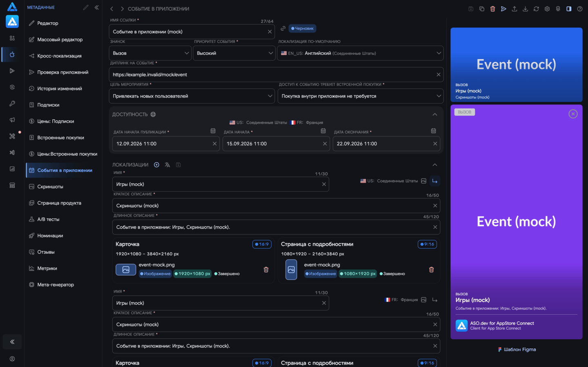Collapse the Метаданные sidebar with double chevron
This screenshot has width=588, height=367.
click(x=97, y=7)
